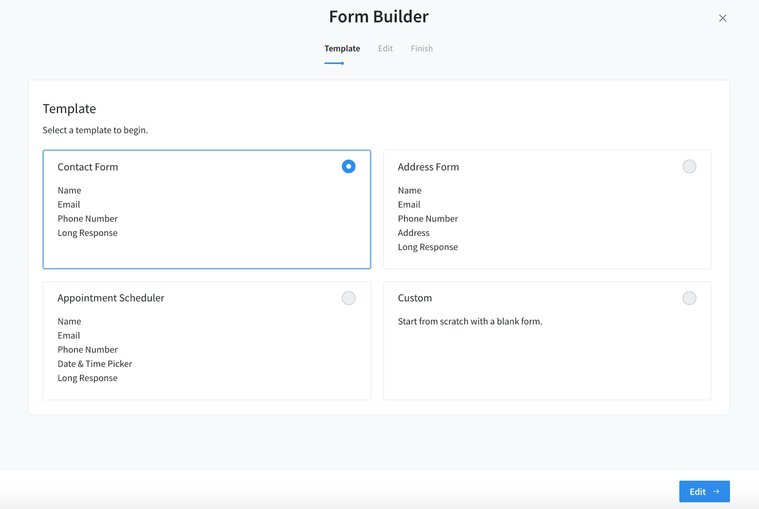
Task: Select the Custom template radio button
Action: pos(689,298)
